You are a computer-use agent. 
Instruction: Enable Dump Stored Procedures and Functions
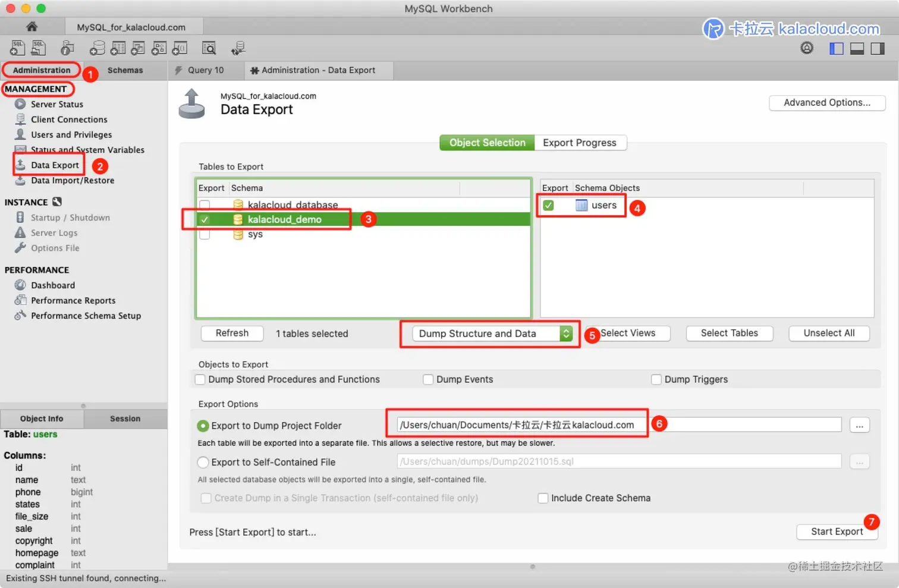(200, 379)
